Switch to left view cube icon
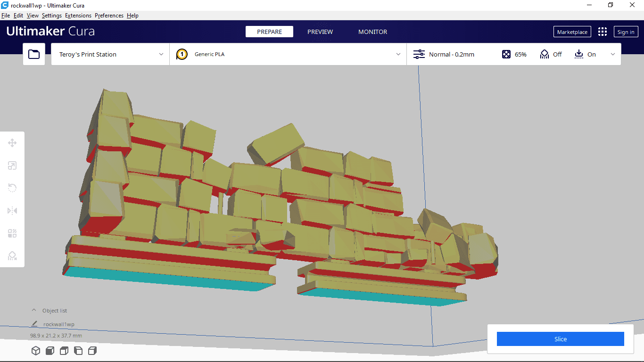The image size is (644, 362). 78,351
